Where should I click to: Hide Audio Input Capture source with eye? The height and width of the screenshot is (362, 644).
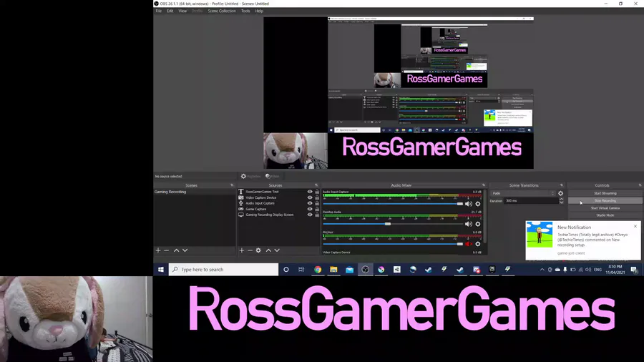(x=310, y=203)
